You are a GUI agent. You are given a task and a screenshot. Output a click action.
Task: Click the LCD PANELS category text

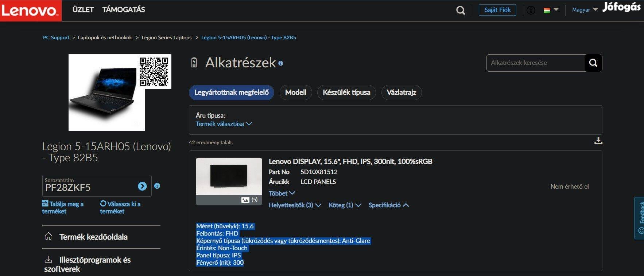click(318, 182)
